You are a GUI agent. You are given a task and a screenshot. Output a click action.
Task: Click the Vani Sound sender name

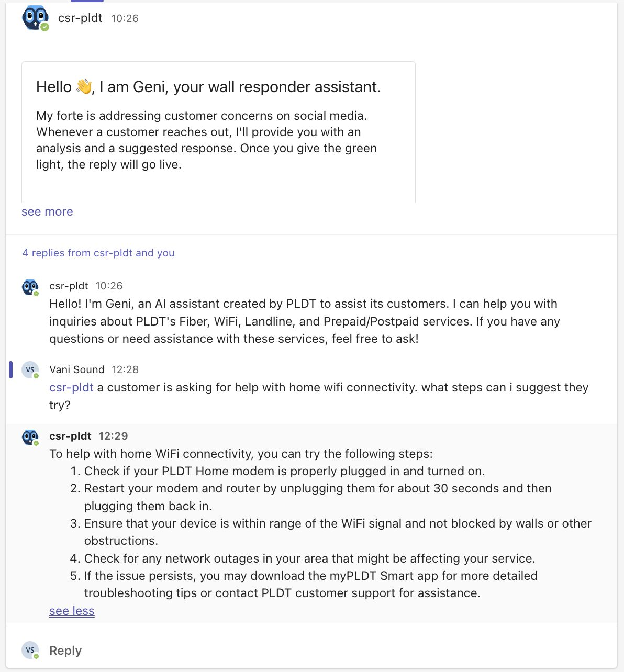tap(77, 369)
